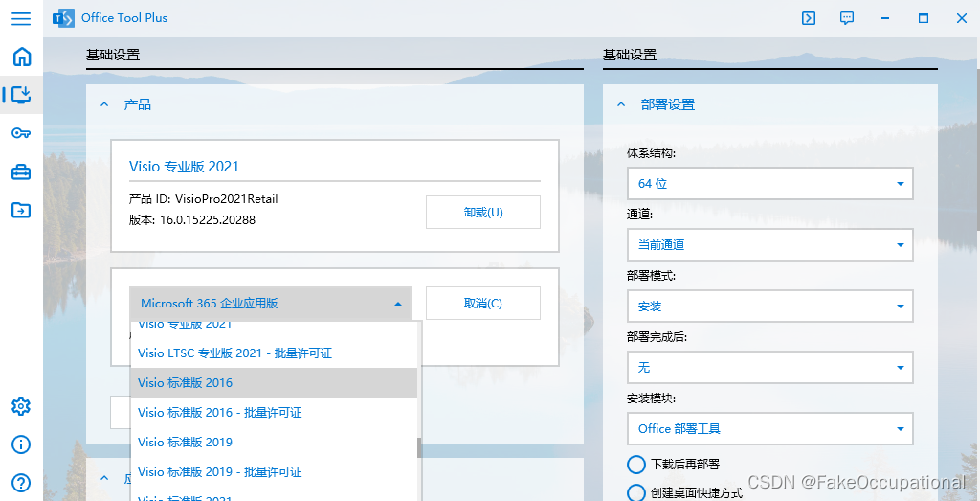Open the hamburger navigation menu
The image size is (980, 501).
(x=21, y=18)
